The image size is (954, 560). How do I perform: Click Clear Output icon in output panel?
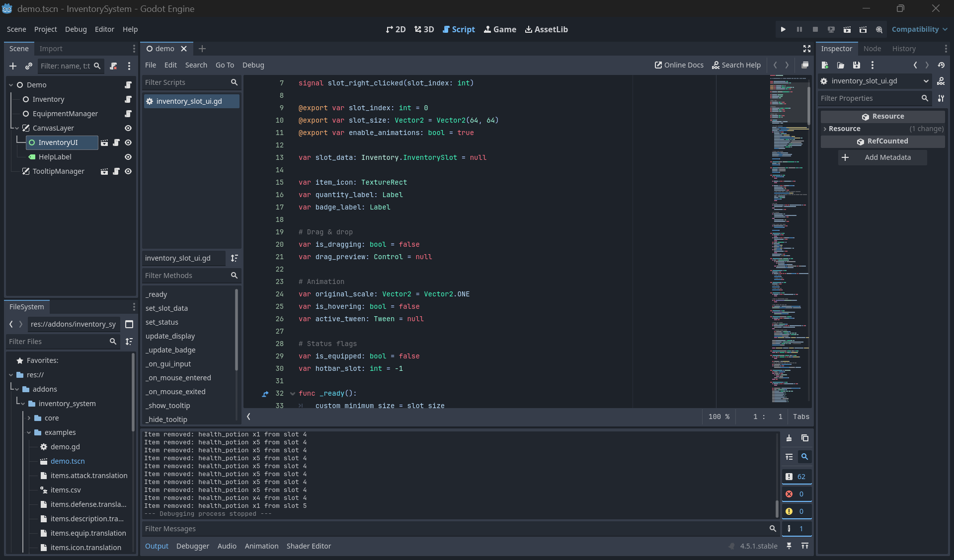point(789,438)
